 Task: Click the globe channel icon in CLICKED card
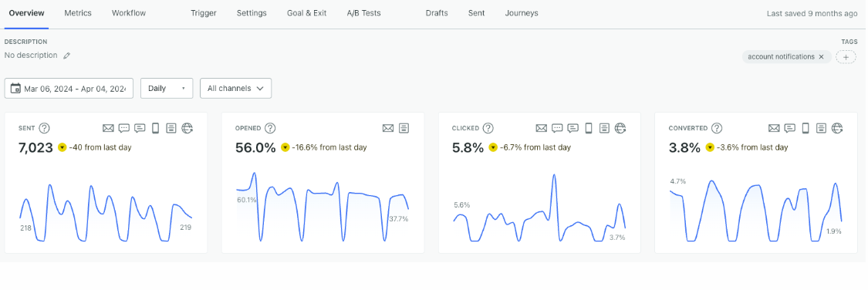[x=620, y=128]
